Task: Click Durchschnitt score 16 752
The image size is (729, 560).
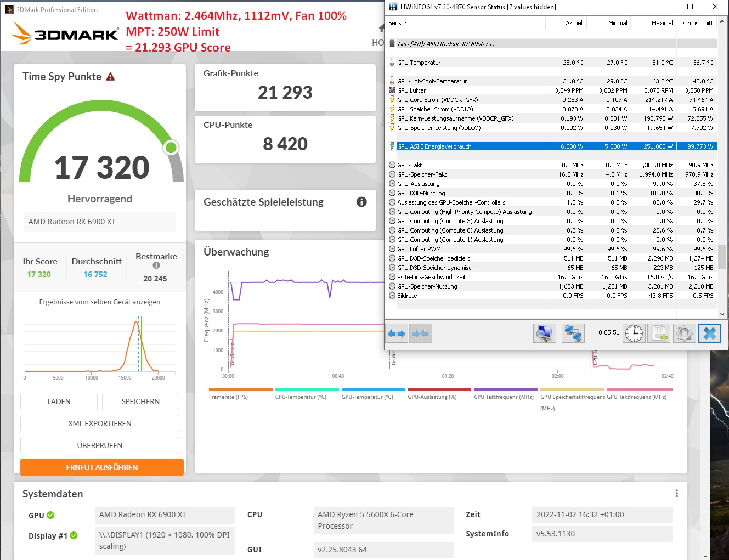Action: pyautogui.click(x=95, y=274)
